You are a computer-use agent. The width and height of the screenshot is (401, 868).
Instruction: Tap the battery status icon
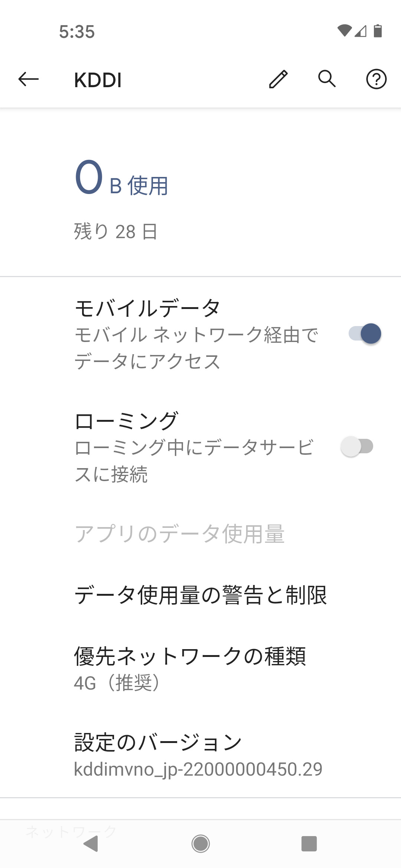(378, 31)
